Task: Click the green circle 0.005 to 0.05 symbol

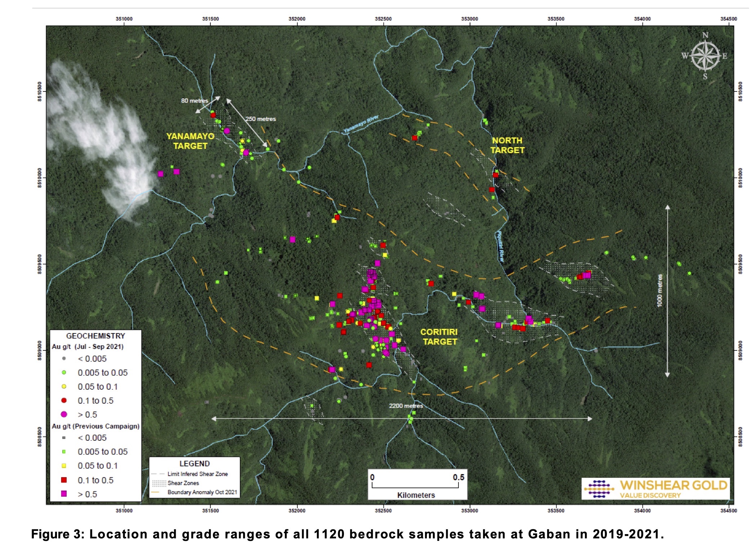Action: [x=64, y=372]
